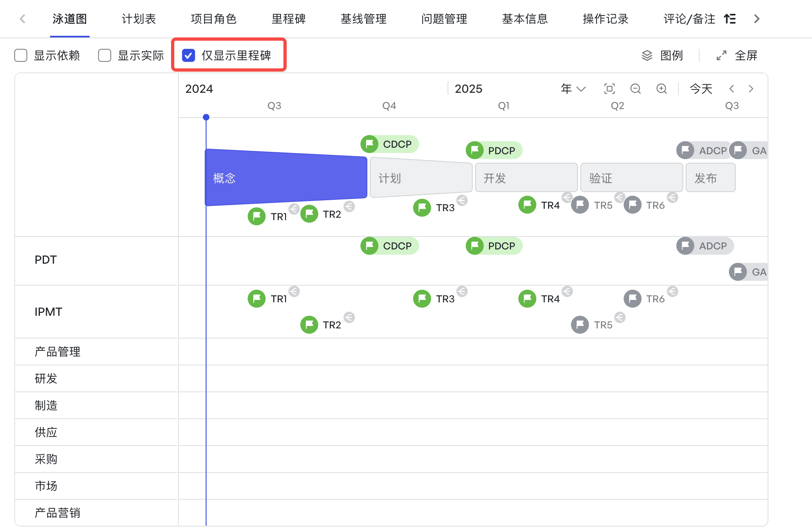Select the 研发 swimlane label

pos(46,378)
